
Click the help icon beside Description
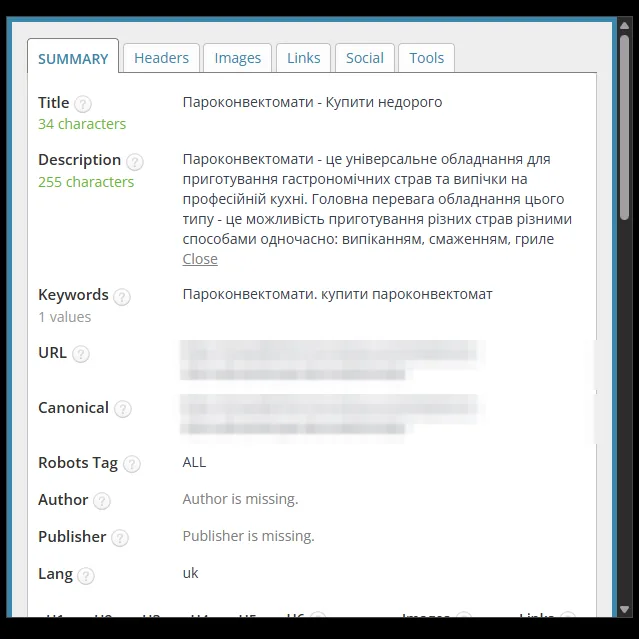134,162
